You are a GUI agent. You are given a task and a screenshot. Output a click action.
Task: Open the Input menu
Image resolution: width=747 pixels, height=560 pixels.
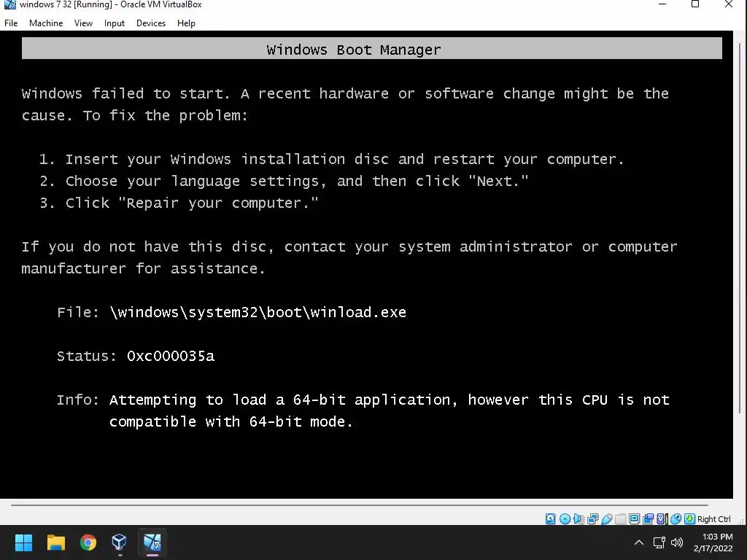pyautogui.click(x=115, y=23)
